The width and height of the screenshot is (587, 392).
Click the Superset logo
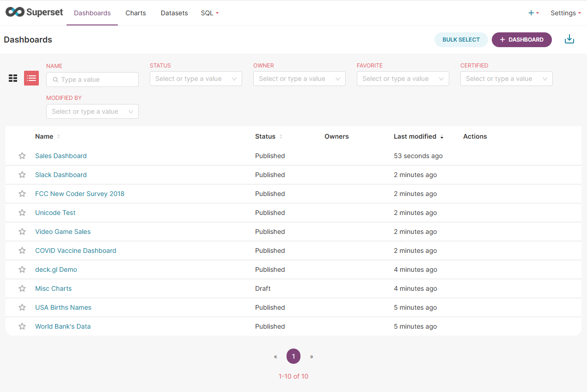[x=34, y=12]
